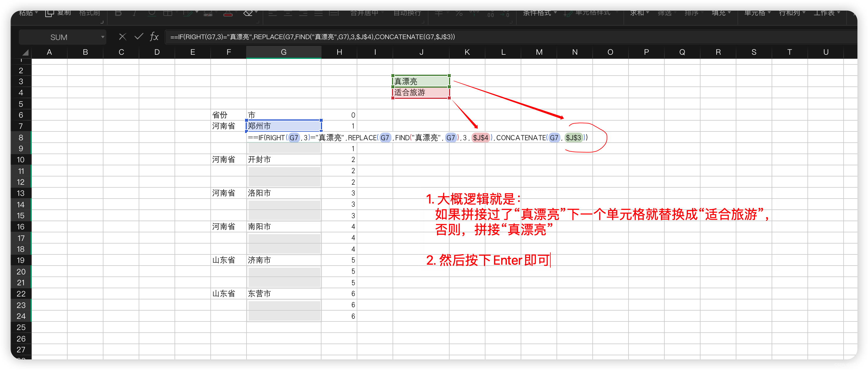Click the percent style icon
Image resolution: width=868 pixels, height=370 pixels.
pos(459,14)
